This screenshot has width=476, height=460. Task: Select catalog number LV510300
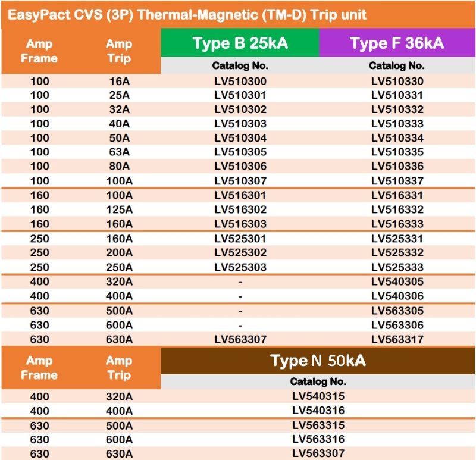click(240, 81)
